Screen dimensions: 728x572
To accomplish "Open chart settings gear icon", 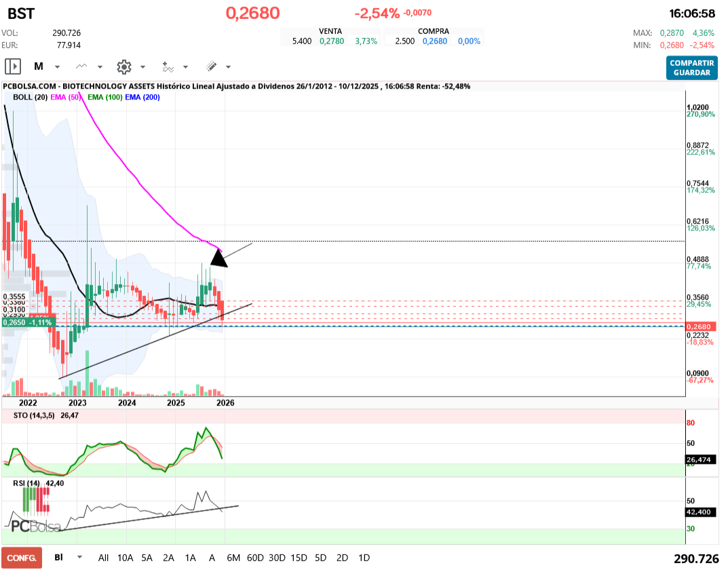I will (x=123, y=66).
